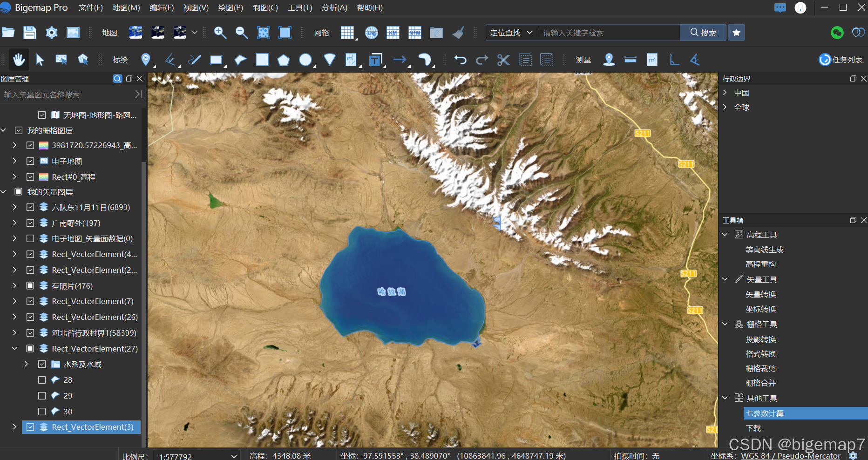
Task: Open the 分析(A) menu
Action: tap(334, 8)
